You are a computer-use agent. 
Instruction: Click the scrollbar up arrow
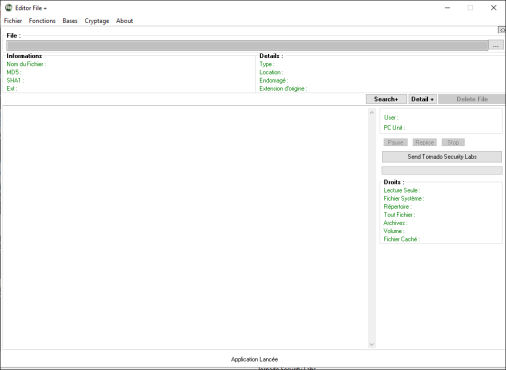pyautogui.click(x=372, y=113)
